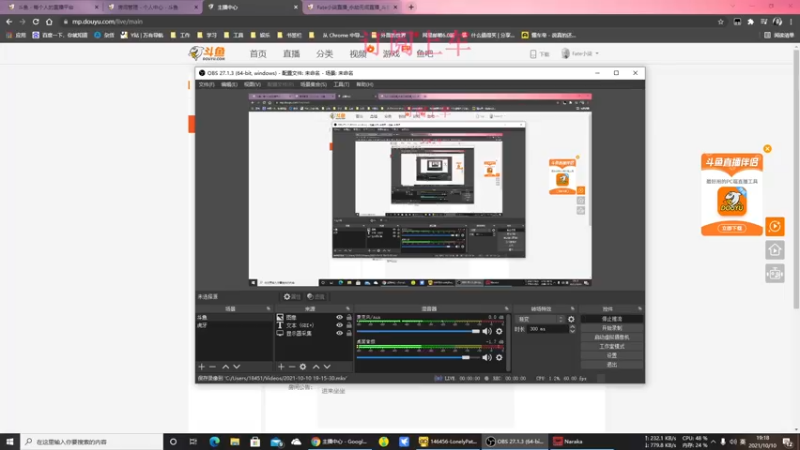
Task: Click the home icon in Douyu right sidebar
Action: (774, 250)
